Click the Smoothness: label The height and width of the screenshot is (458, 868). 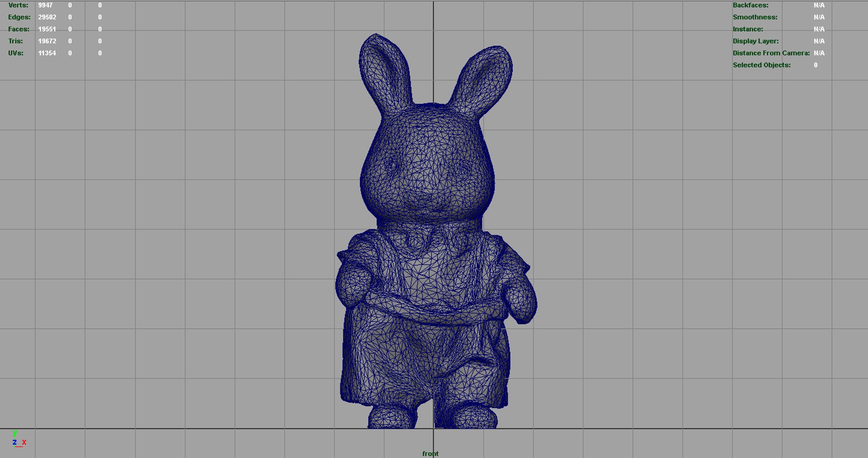(x=755, y=17)
